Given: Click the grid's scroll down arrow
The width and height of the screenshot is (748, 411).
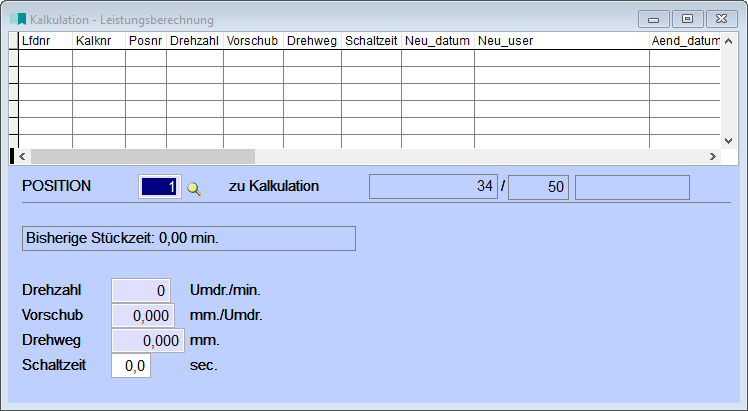Looking at the screenshot, I should 728,141.
